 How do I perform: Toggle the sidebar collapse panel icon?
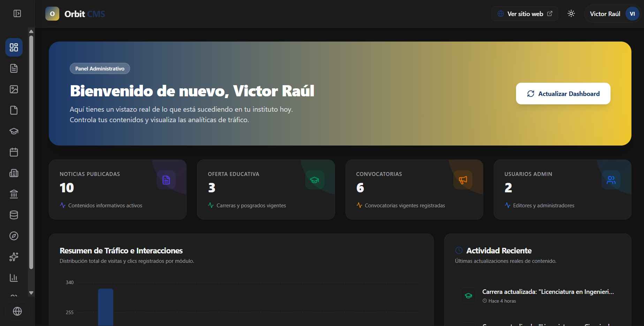pos(17,14)
